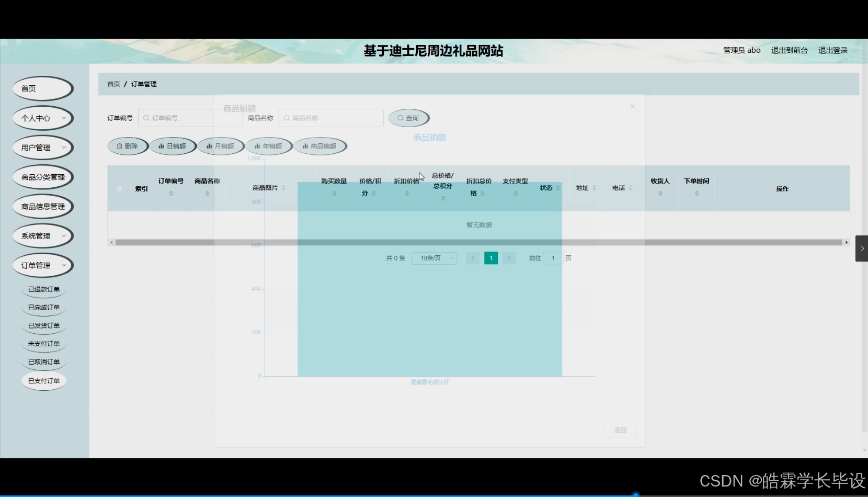Sort by 地址 column arrows

pos(594,188)
